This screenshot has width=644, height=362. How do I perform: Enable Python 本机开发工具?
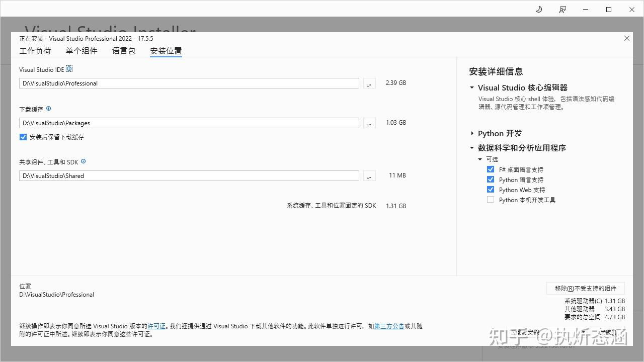491,199
